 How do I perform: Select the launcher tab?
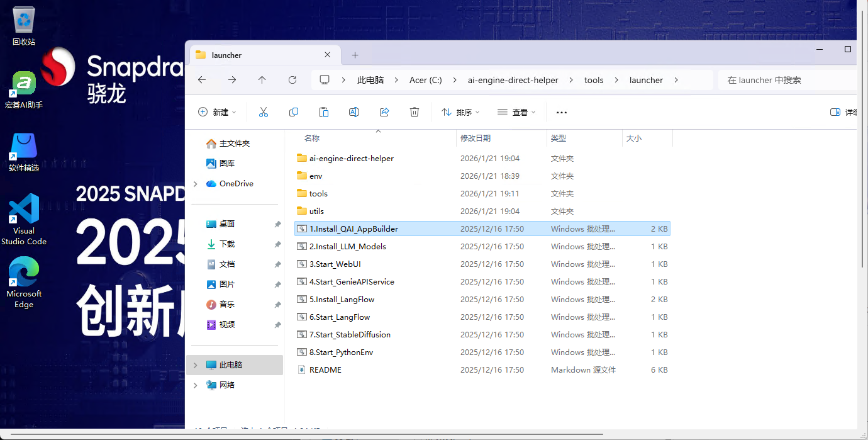tap(264, 55)
